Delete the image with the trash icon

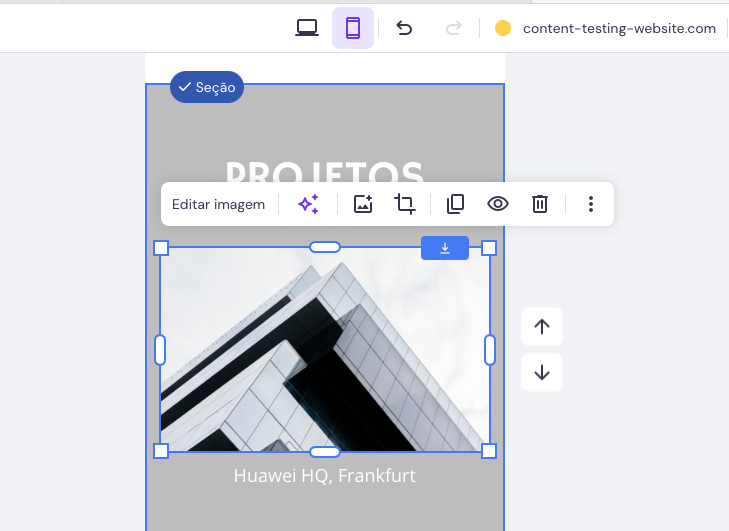tap(540, 204)
